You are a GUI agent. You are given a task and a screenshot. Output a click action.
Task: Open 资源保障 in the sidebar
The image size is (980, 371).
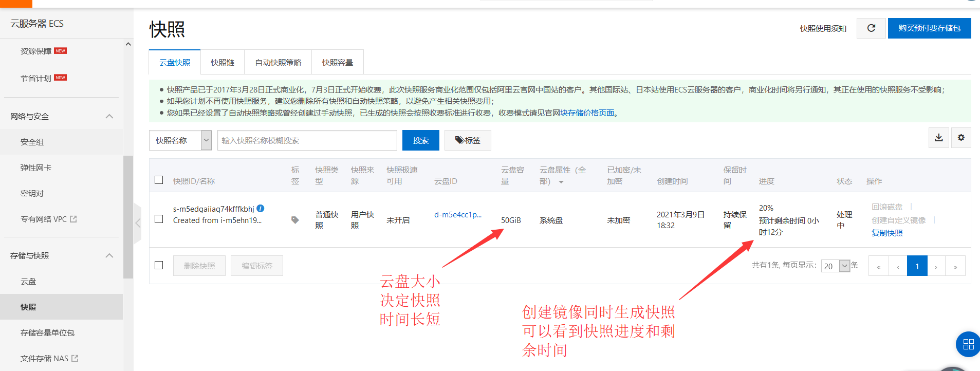[36, 51]
